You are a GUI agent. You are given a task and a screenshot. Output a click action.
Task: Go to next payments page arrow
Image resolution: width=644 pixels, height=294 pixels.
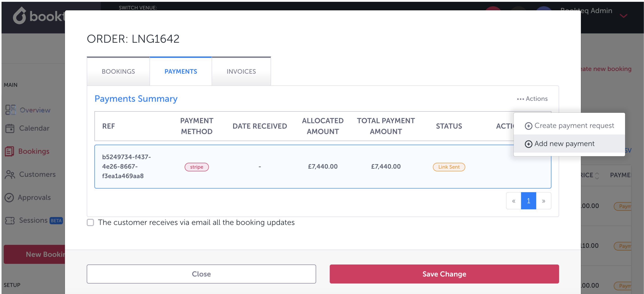(543, 201)
